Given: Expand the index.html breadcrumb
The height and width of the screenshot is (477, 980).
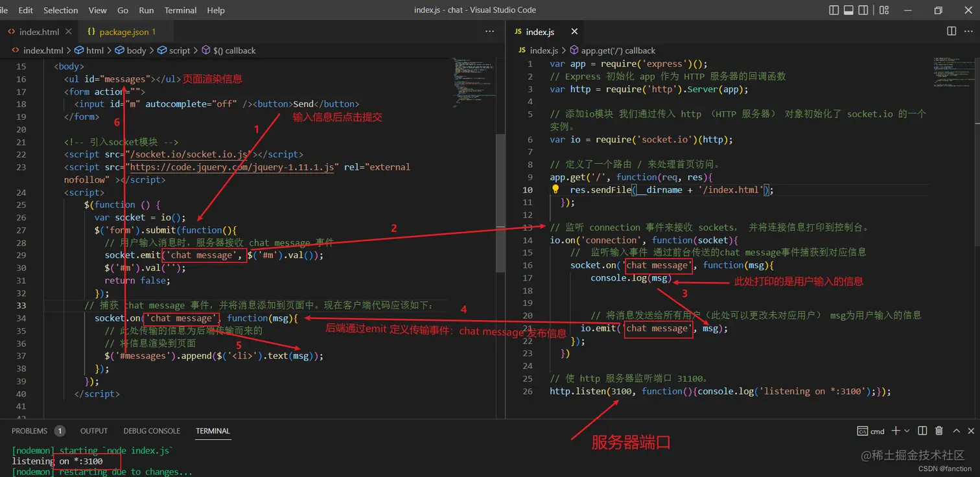Looking at the screenshot, I should (43, 51).
